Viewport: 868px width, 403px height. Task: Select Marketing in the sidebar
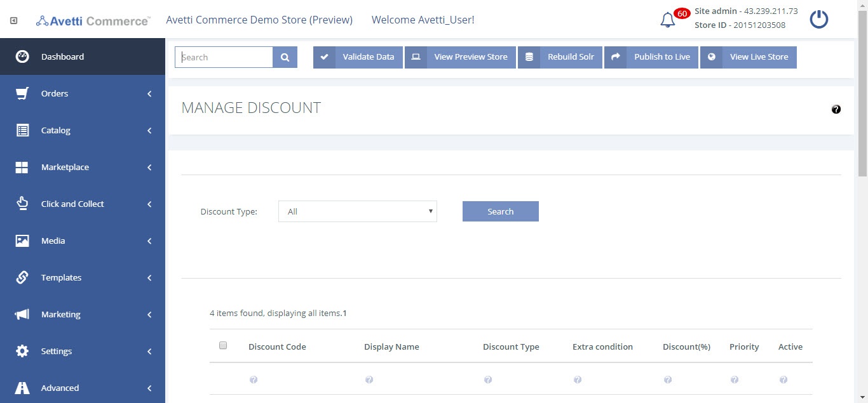[83, 314]
